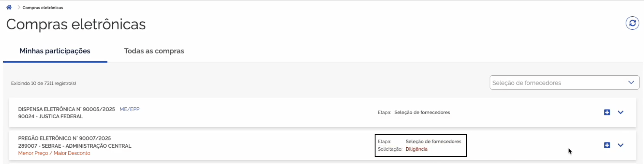Screen dimensions: 644x164
Task: Expand the Pregão Eletrônico 90007/2025 row chevron
Action: tap(621, 145)
